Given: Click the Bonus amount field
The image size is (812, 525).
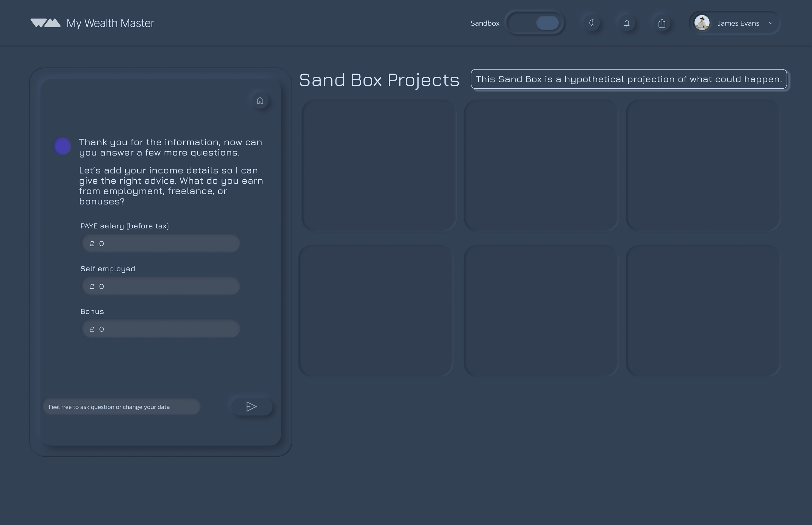Looking at the screenshot, I should [161, 329].
